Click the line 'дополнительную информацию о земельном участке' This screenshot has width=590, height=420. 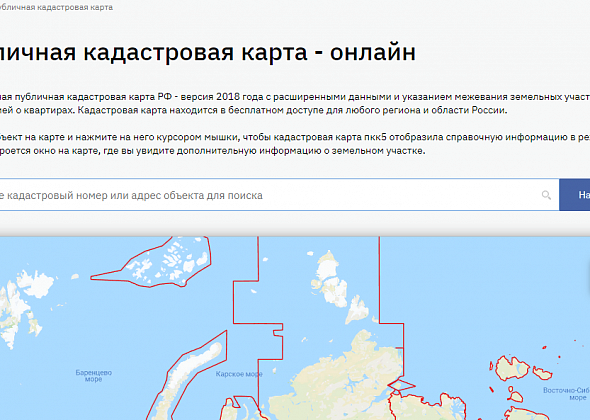301,151
